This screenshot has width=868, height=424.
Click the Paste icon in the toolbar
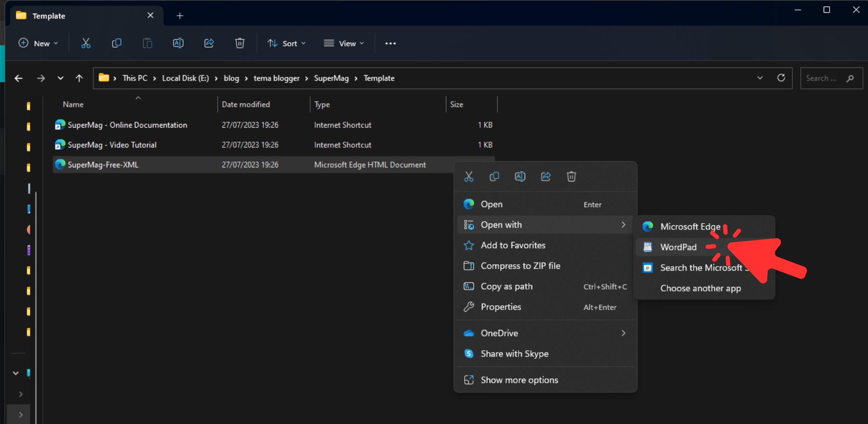tap(147, 43)
